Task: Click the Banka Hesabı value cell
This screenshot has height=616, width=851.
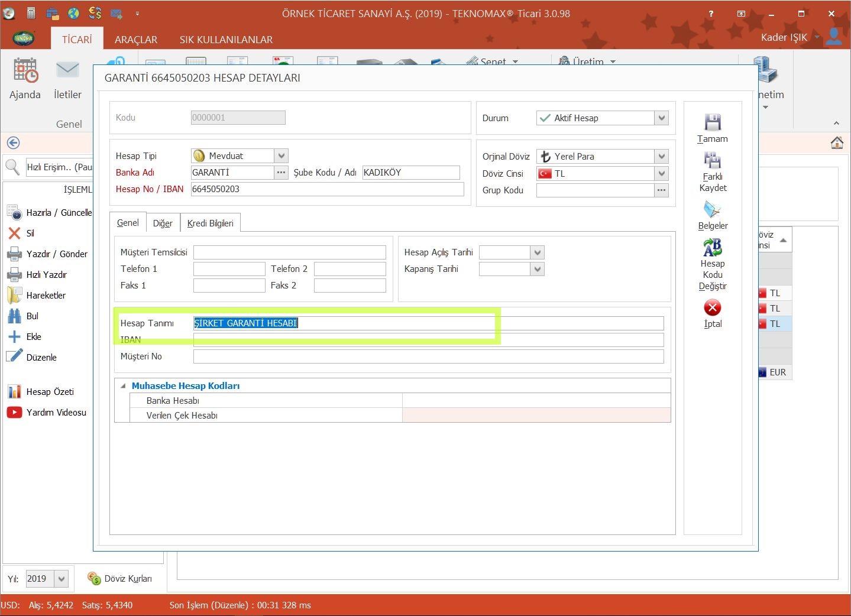Action: click(x=536, y=401)
